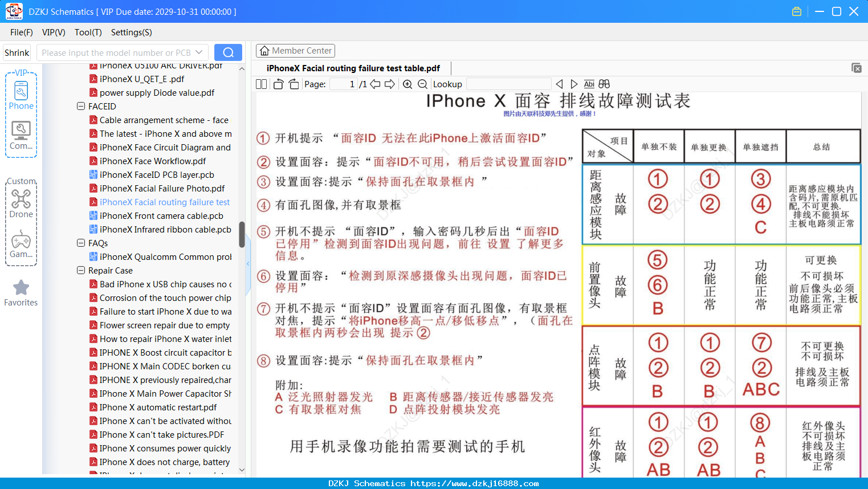Select the iPhoneX Facial routing failure test table tab
The height and width of the screenshot is (489, 868).
[353, 68]
